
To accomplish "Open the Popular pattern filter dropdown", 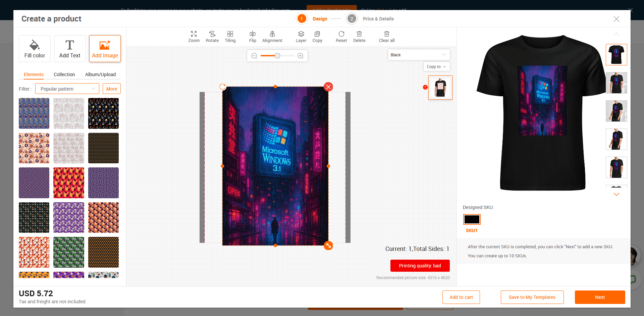I will [x=67, y=89].
